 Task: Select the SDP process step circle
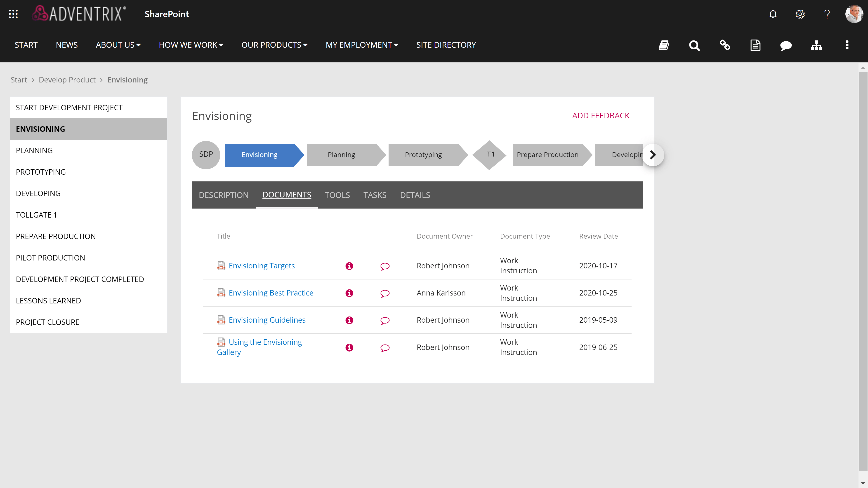click(206, 155)
